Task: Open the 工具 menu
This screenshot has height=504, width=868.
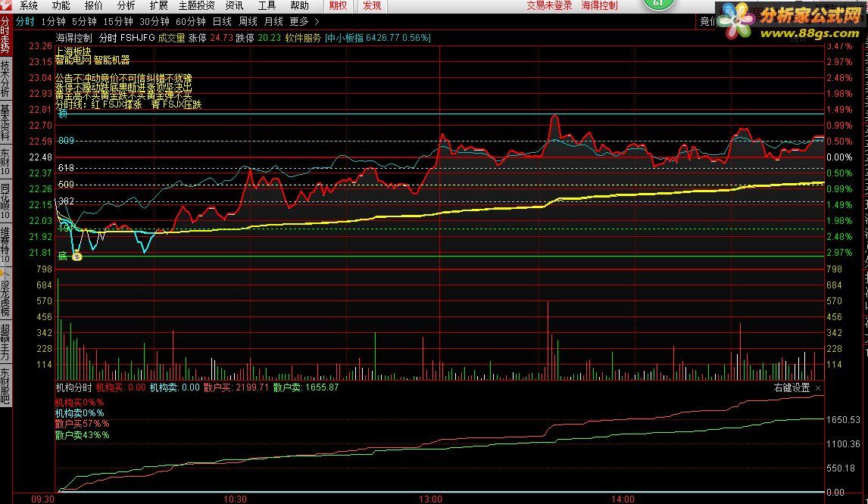Action: (267, 5)
